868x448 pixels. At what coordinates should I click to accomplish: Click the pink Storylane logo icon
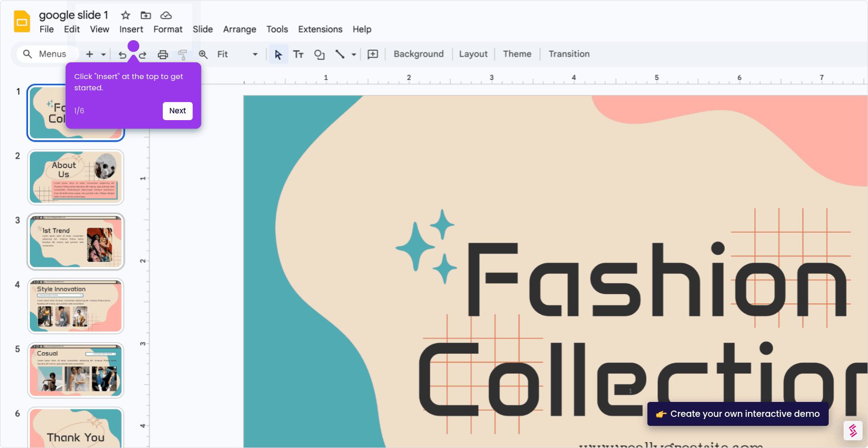pyautogui.click(x=853, y=430)
